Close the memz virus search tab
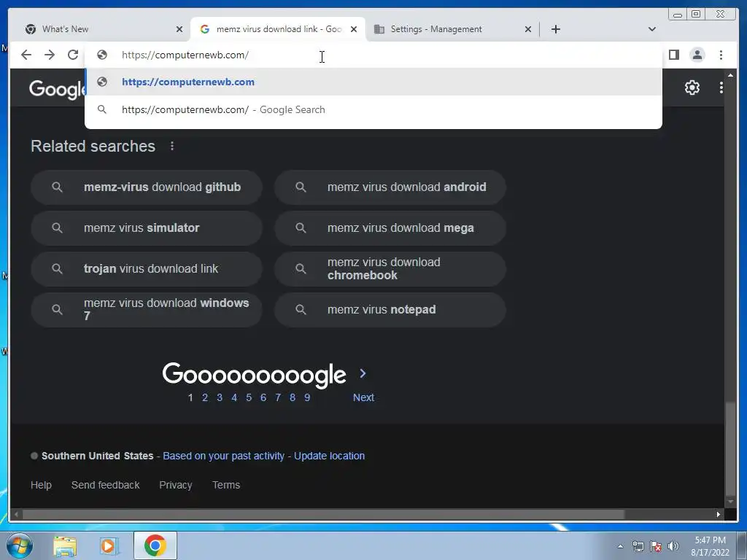Viewport: 747px width, 560px height. click(x=354, y=29)
